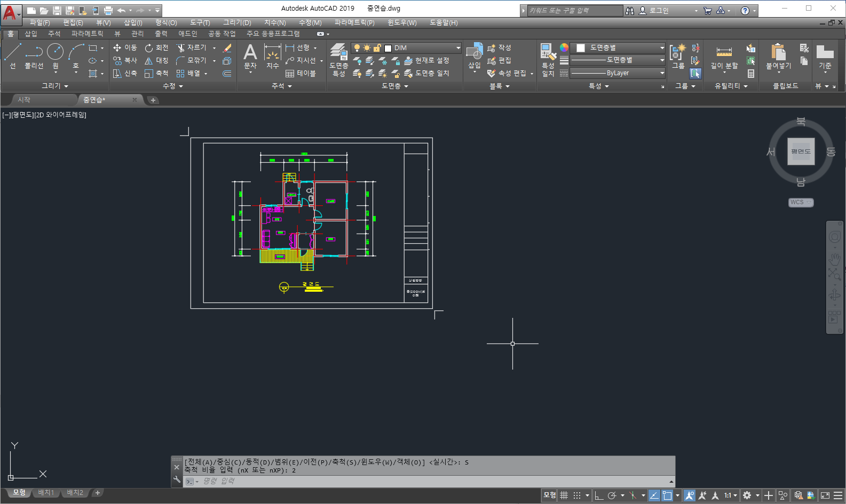Click Match Properties (특성 일치)
This screenshot has width=846, height=504.
click(548, 60)
